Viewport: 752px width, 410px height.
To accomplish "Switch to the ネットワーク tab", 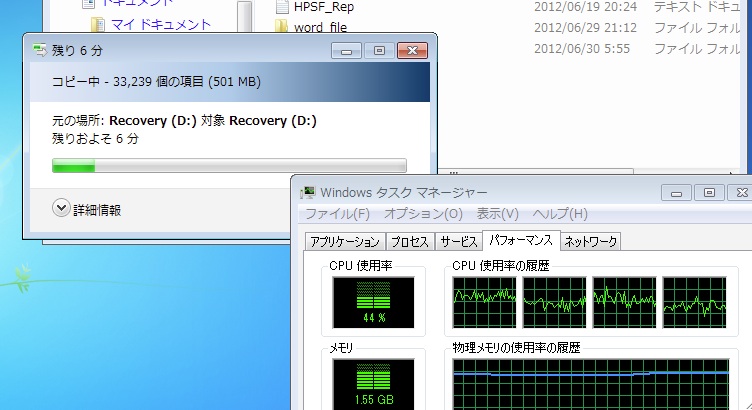I will [590, 241].
